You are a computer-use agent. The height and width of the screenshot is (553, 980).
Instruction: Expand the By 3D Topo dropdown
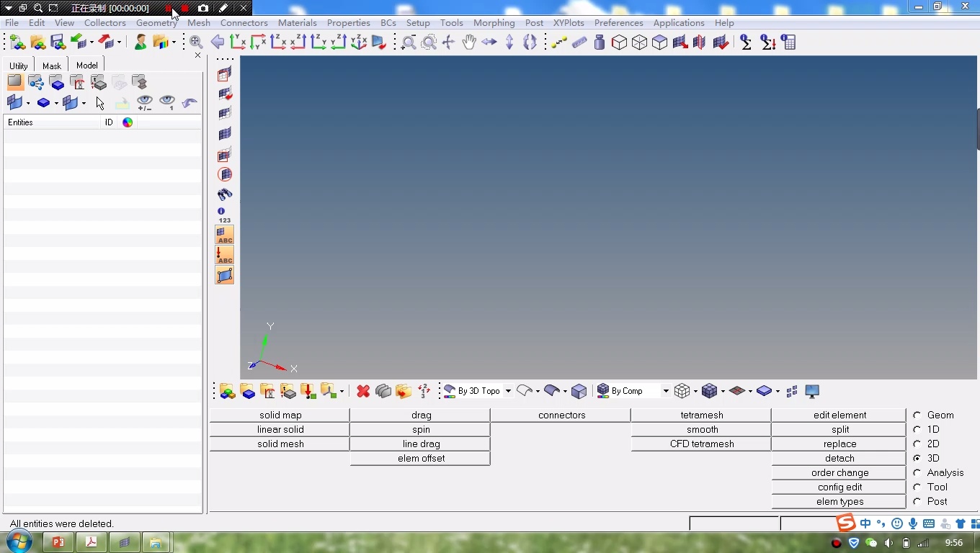click(x=508, y=391)
